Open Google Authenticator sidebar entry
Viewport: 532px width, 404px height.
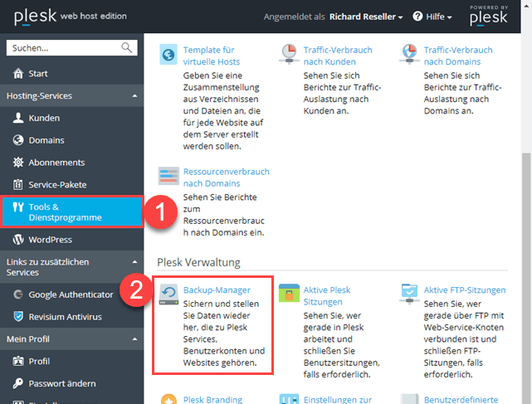[71, 294]
